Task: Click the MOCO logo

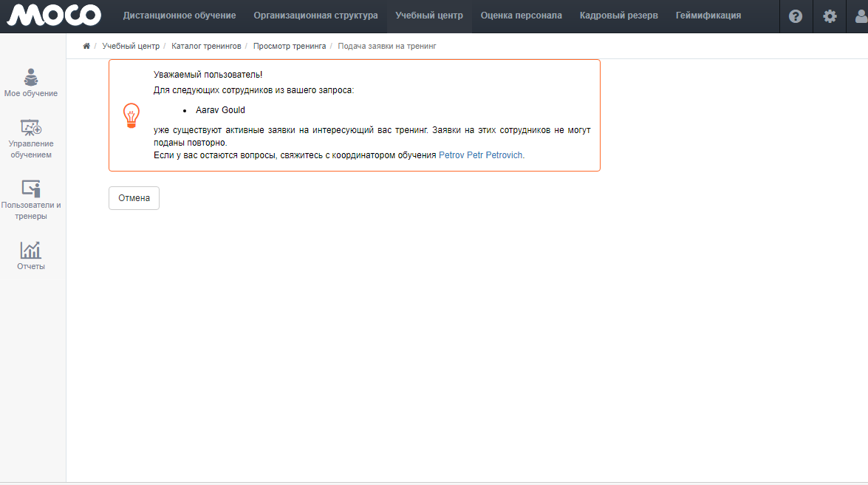Action: (x=53, y=16)
